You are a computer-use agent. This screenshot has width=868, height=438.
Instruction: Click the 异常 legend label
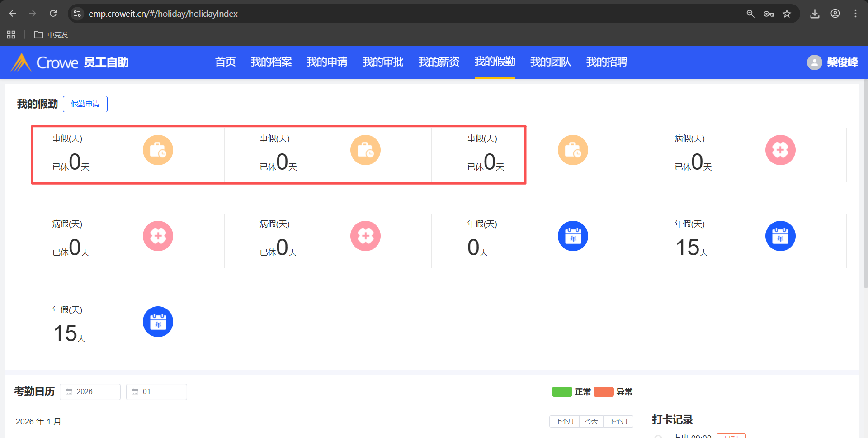point(624,392)
